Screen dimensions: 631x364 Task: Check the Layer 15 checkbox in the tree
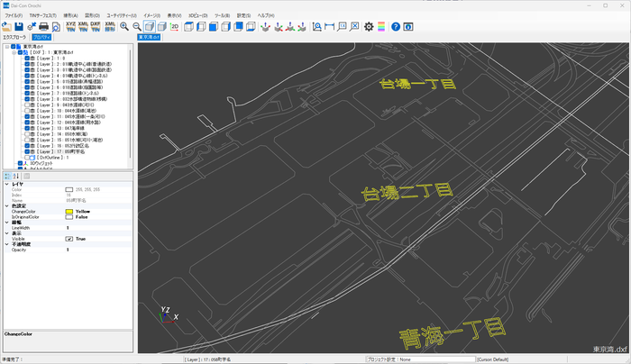coord(27,140)
